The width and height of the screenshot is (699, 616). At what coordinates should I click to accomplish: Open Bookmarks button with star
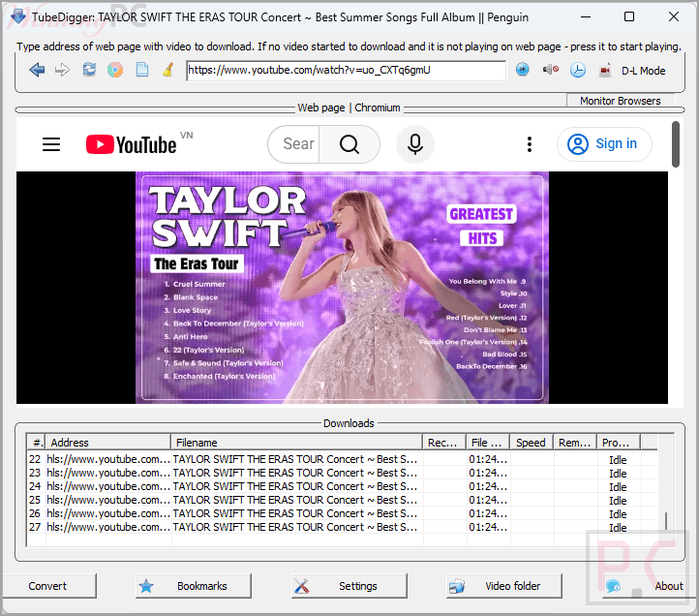(x=194, y=586)
